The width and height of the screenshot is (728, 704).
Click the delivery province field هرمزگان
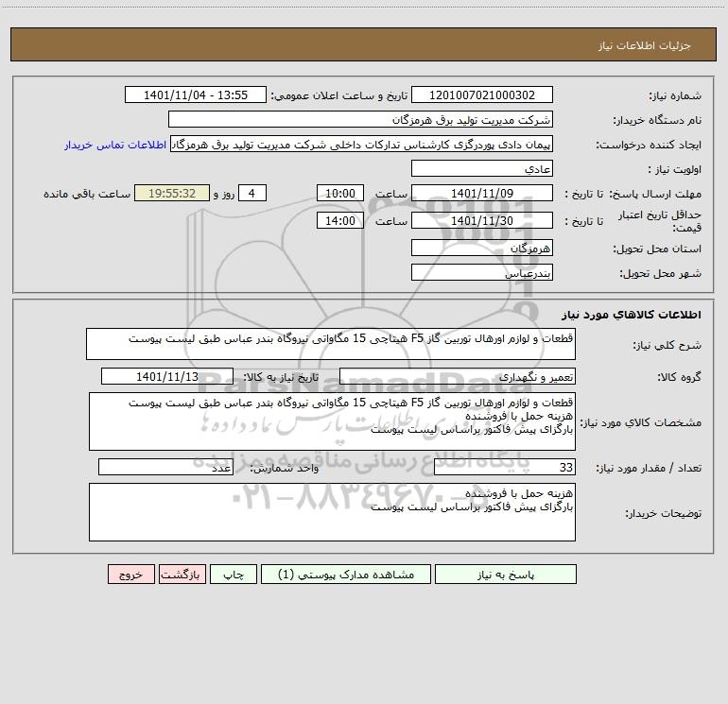click(x=482, y=249)
